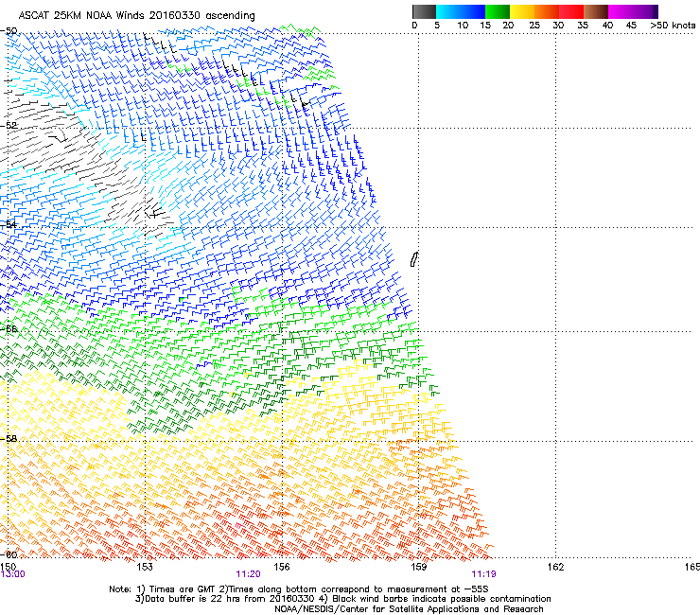Click the purple time stamp 13:00
The height and width of the screenshot is (615, 700).
pyautogui.click(x=13, y=574)
